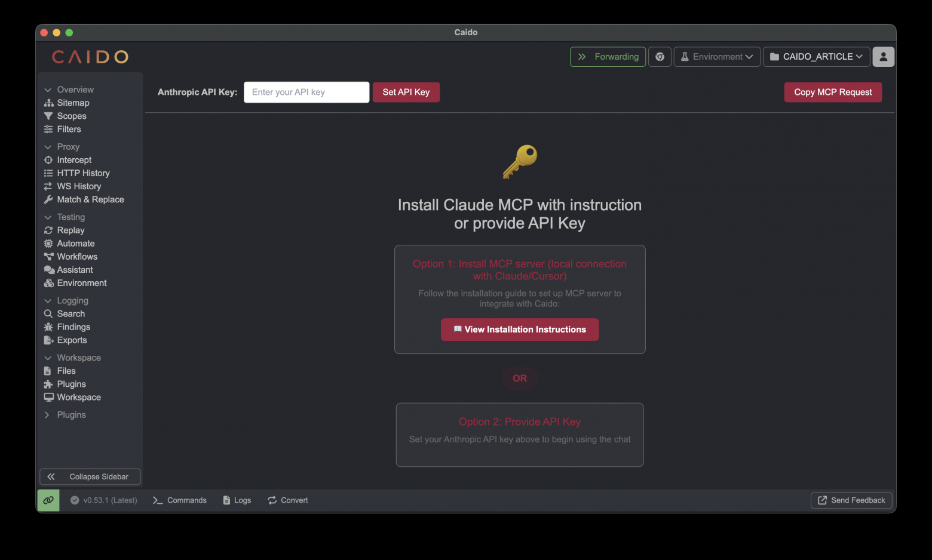Click the Commands terminal icon
932x560 pixels.
click(158, 500)
